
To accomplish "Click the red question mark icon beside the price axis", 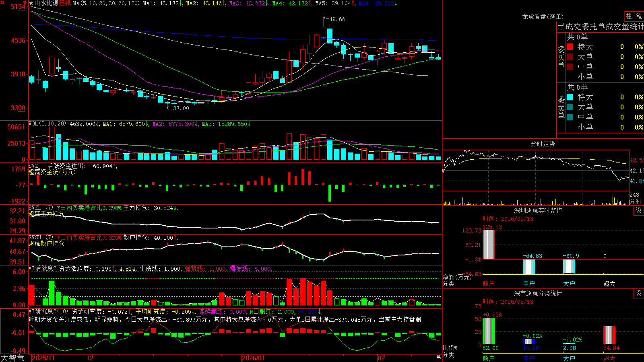I will point(25,3).
